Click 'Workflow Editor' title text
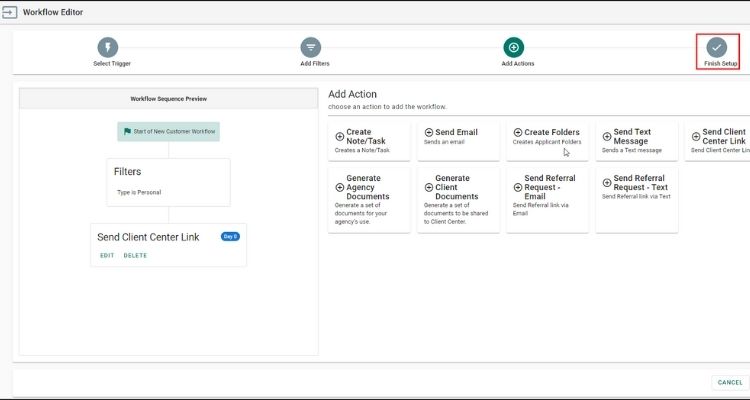This screenshot has width=750, height=400. (x=53, y=12)
